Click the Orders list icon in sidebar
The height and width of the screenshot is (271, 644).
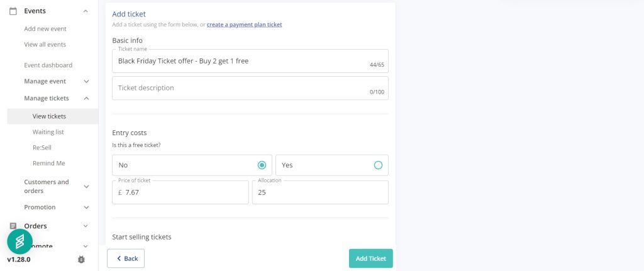[13, 226]
